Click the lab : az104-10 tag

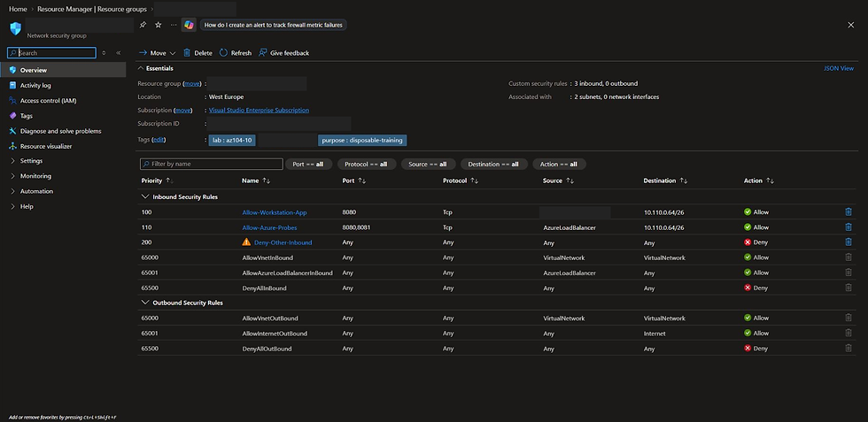232,141
